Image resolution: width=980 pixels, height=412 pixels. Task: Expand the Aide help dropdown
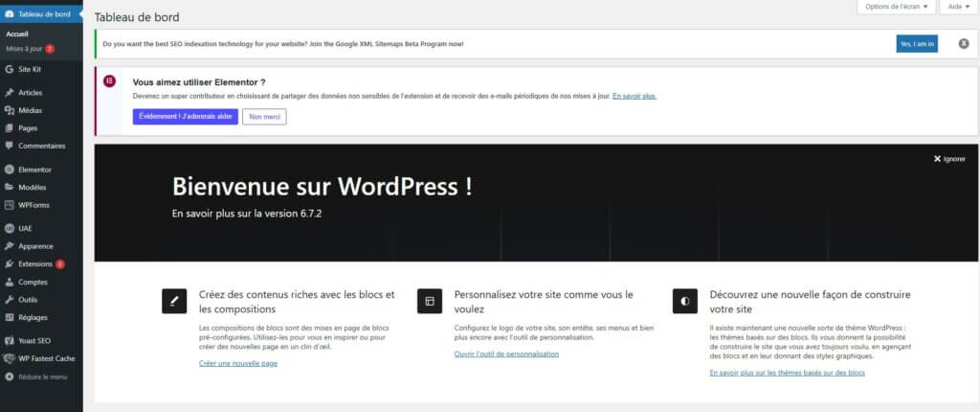click(959, 7)
